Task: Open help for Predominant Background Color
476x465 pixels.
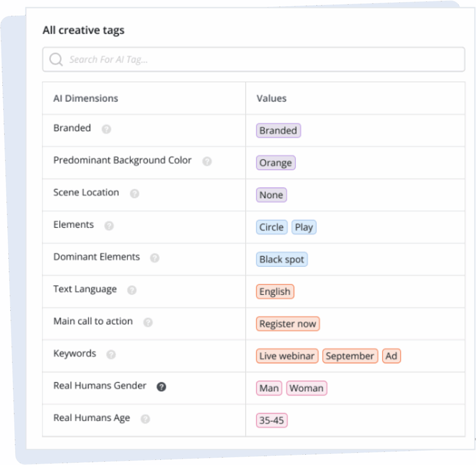Action: [x=207, y=162]
